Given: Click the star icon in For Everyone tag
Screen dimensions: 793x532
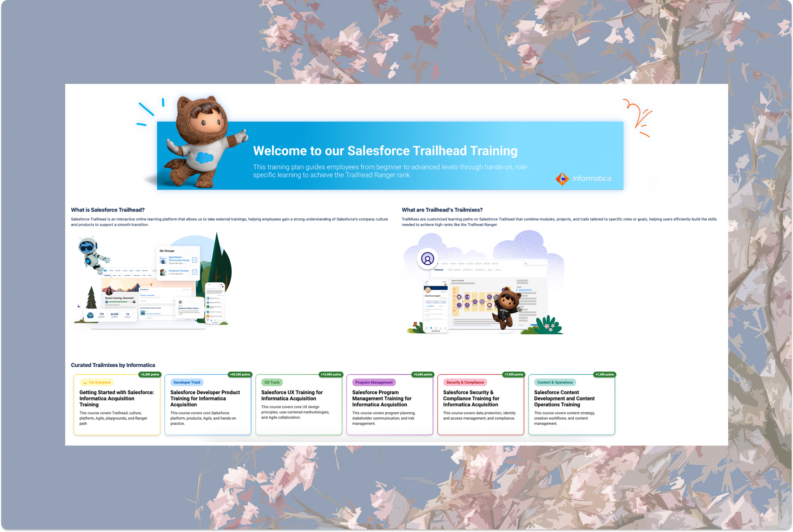Looking at the screenshot, I should point(85,382).
